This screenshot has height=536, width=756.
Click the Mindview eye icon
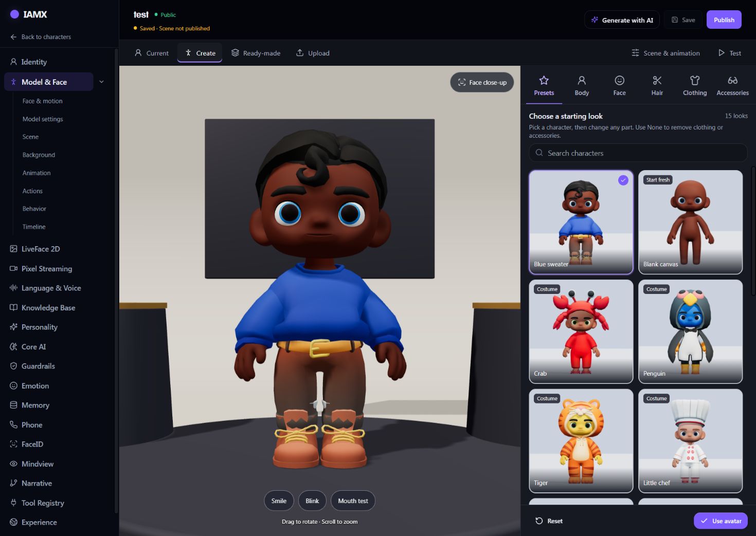click(13, 464)
